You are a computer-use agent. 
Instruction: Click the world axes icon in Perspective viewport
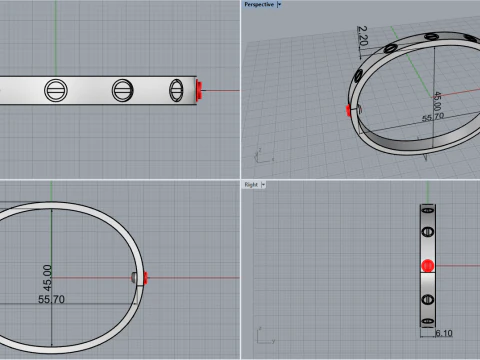click(x=263, y=156)
